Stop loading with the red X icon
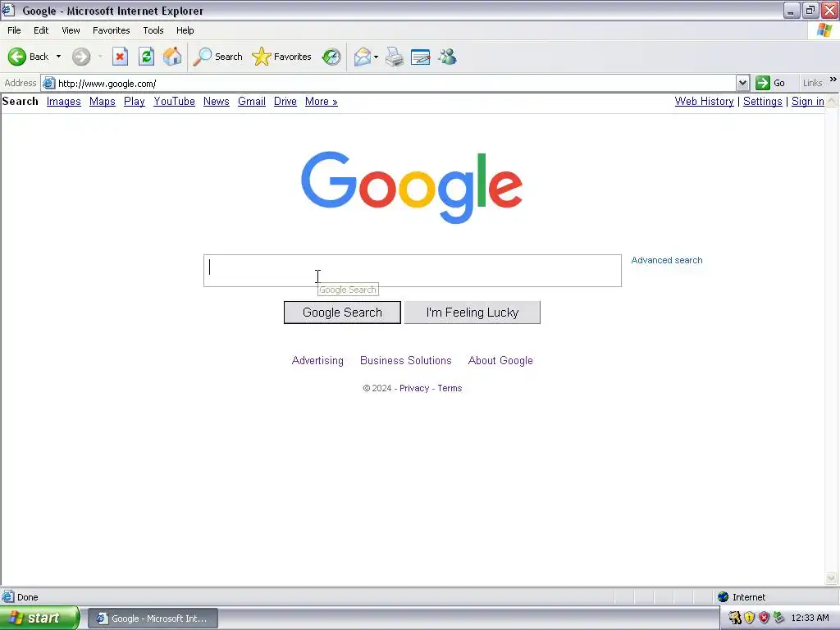The image size is (840, 630). (x=120, y=57)
